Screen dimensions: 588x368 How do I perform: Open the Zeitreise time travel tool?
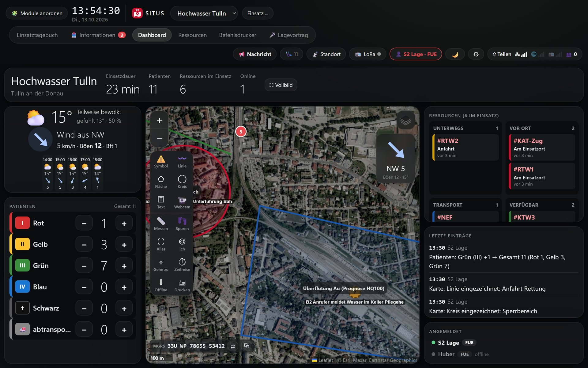182,265
